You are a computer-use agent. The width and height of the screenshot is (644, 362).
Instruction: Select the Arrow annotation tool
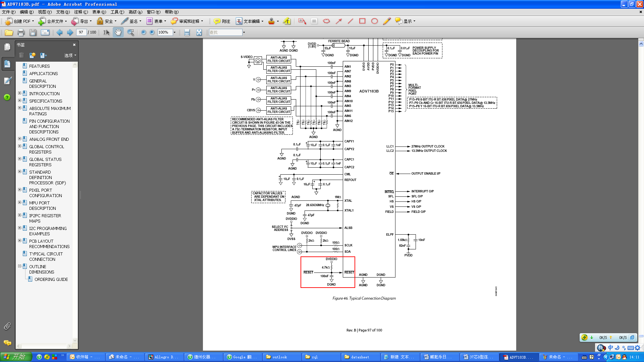coord(339,21)
